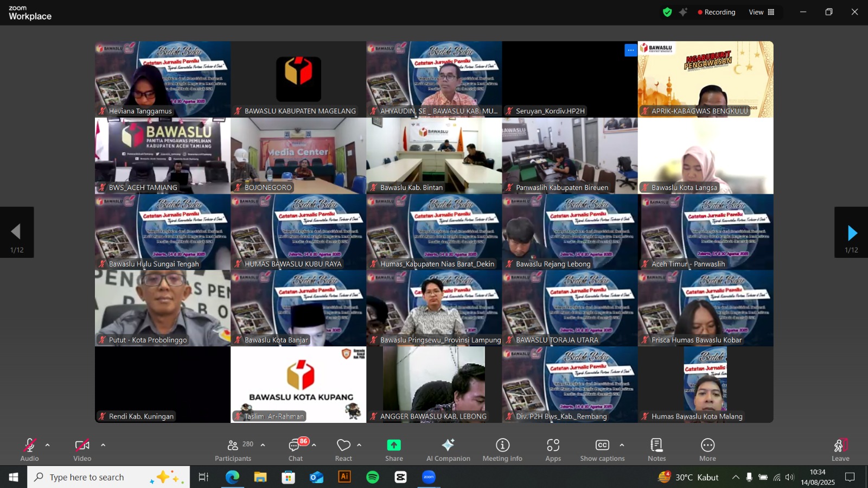Turn on camera with Video button

pyautogui.click(x=82, y=450)
